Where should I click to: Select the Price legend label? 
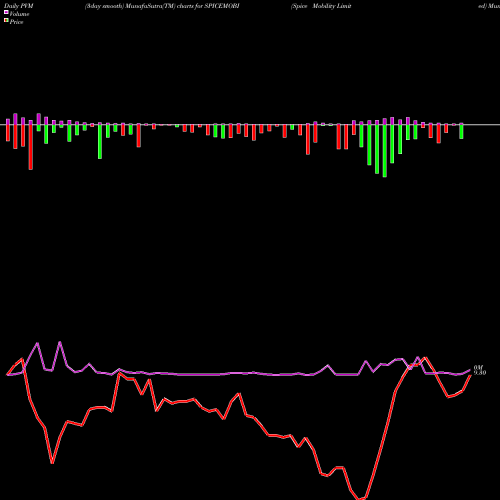(16, 22)
